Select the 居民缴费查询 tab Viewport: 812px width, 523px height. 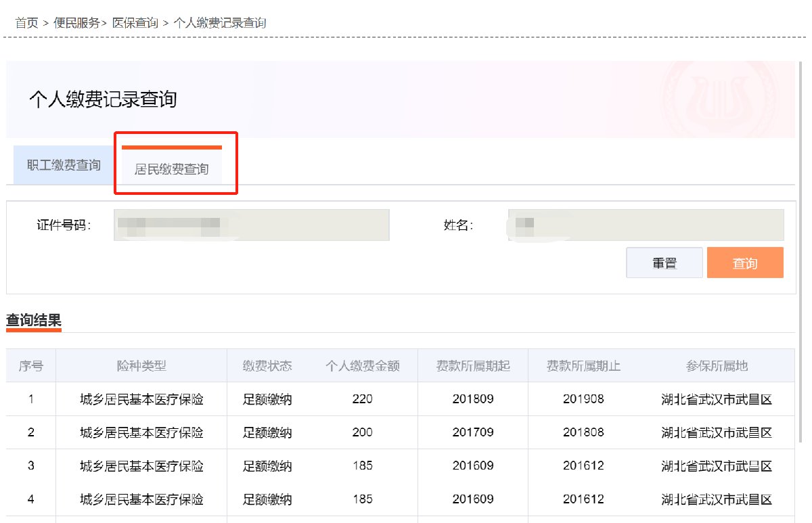click(x=171, y=169)
